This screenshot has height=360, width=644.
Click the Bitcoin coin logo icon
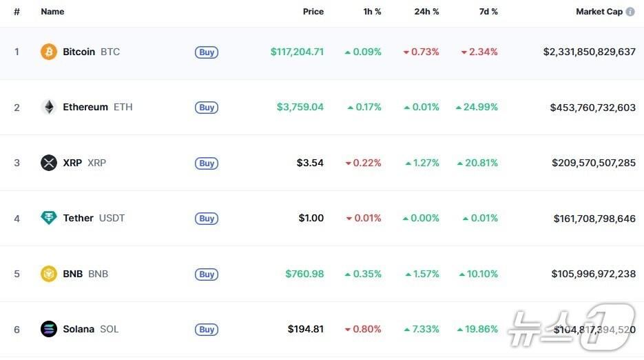(x=49, y=52)
